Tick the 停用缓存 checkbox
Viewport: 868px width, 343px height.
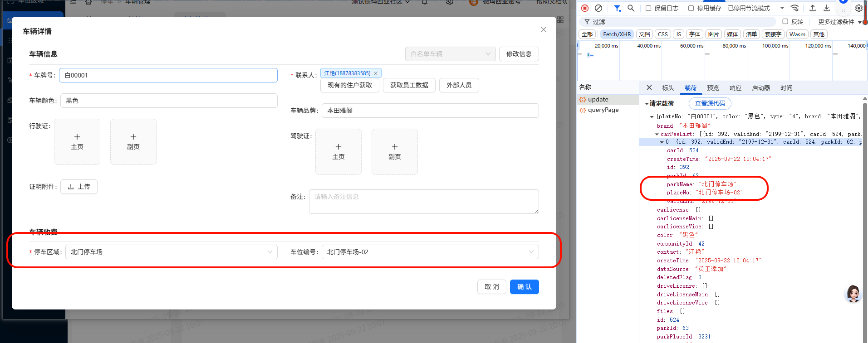(691, 8)
